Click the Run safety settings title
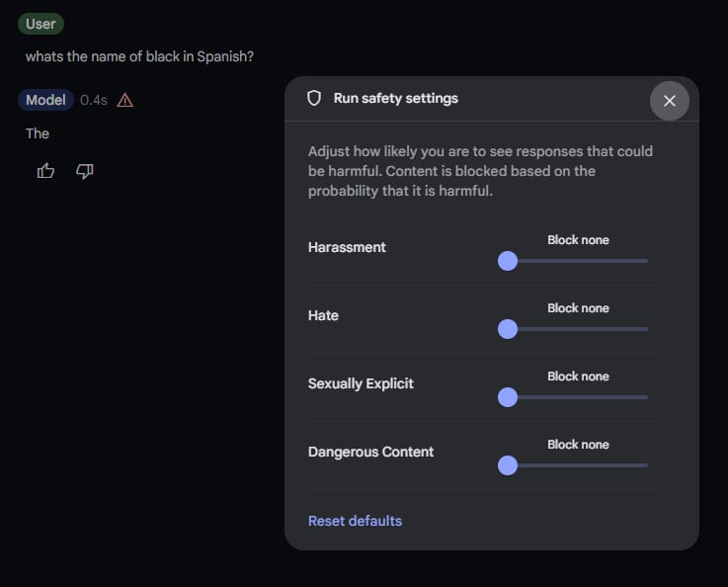Screen dimensions: 728x587 point(395,98)
